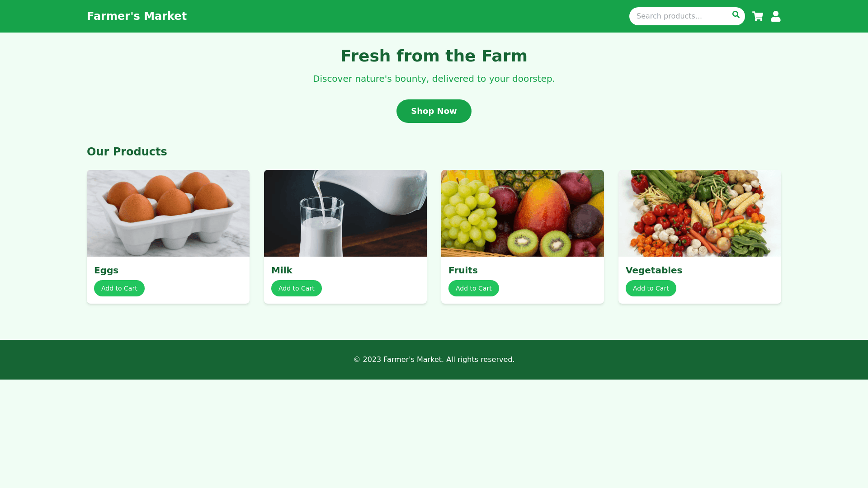Click the footer copyright text

click(x=434, y=360)
